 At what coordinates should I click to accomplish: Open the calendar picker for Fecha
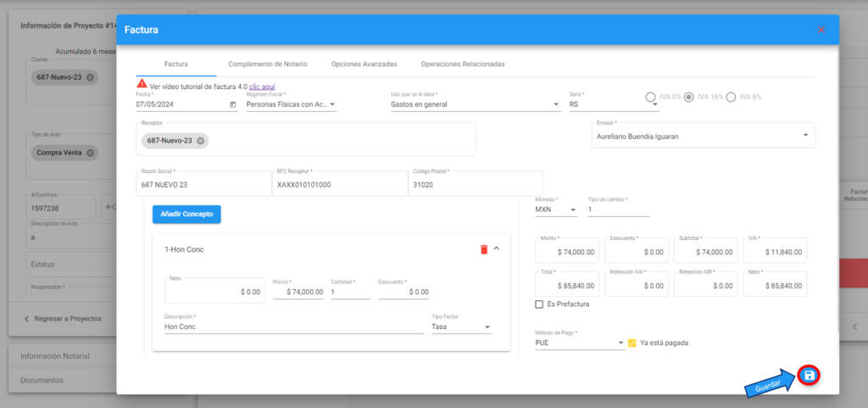(x=232, y=104)
